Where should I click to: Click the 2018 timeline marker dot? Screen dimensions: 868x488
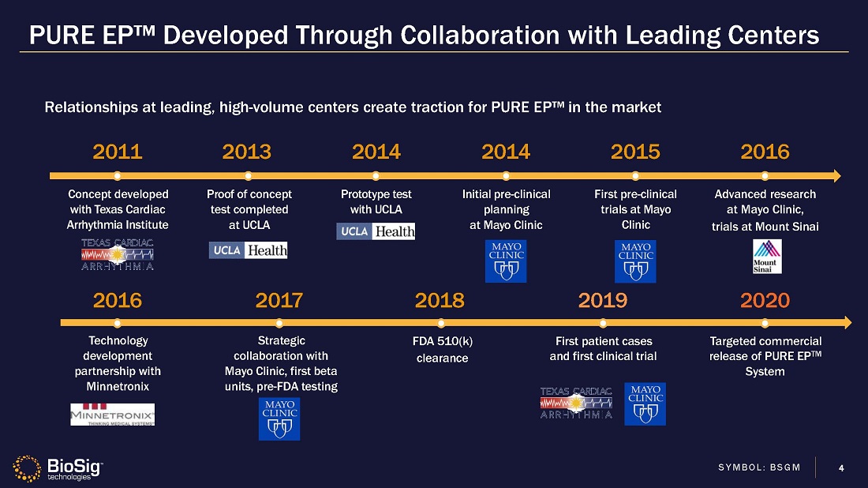pyautogui.click(x=441, y=322)
